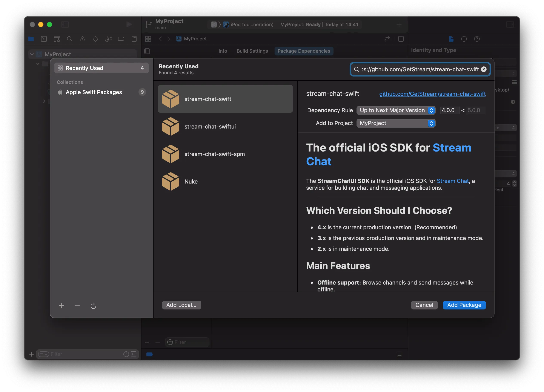
Task: Open the Dependency Rule dropdown
Action: click(395, 110)
